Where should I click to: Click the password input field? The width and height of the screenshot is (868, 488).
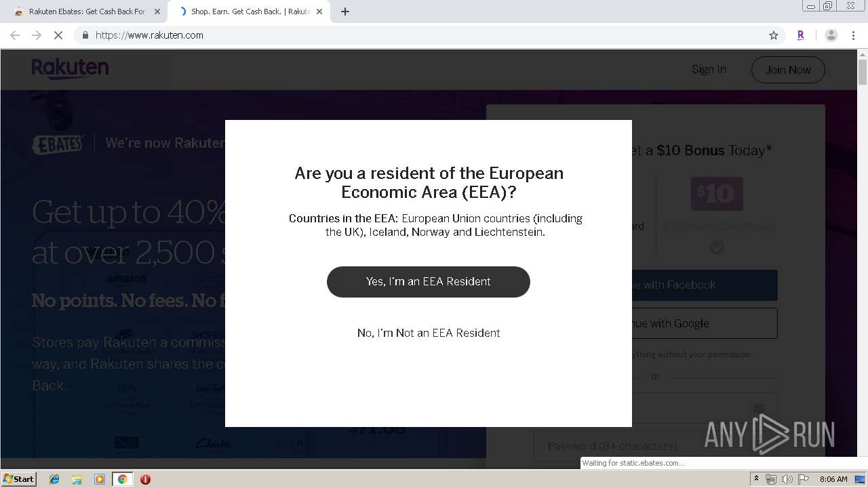point(655,446)
